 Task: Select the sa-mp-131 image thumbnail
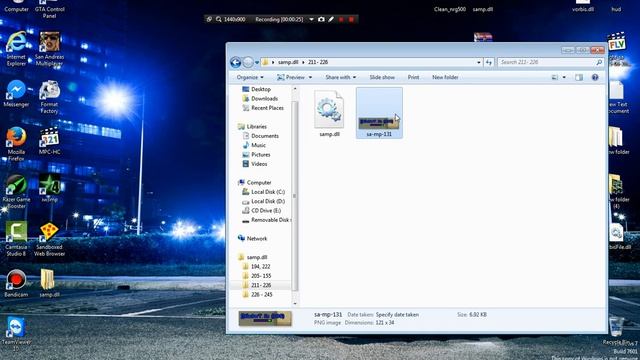pyautogui.click(x=379, y=113)
